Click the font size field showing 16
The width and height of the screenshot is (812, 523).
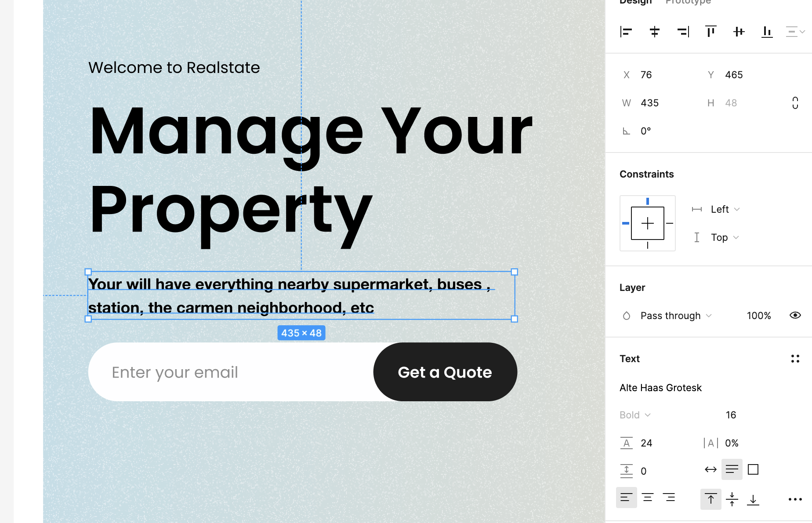click(x=731, y=415)
